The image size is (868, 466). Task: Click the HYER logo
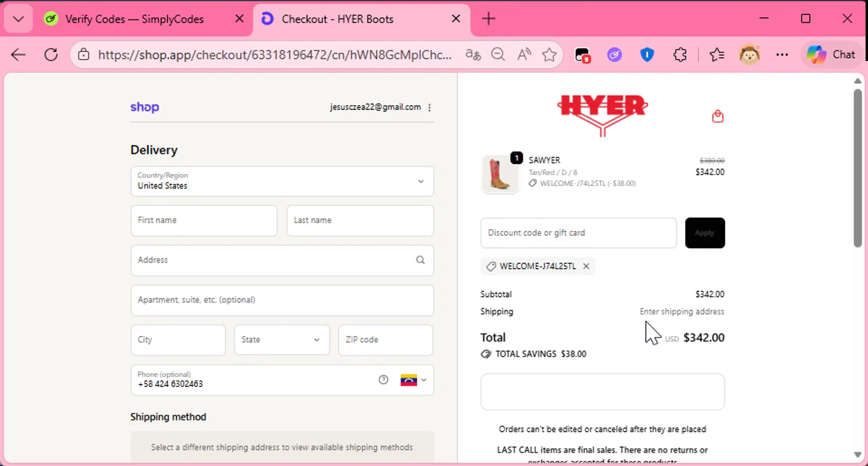click(x=602, y=115)
